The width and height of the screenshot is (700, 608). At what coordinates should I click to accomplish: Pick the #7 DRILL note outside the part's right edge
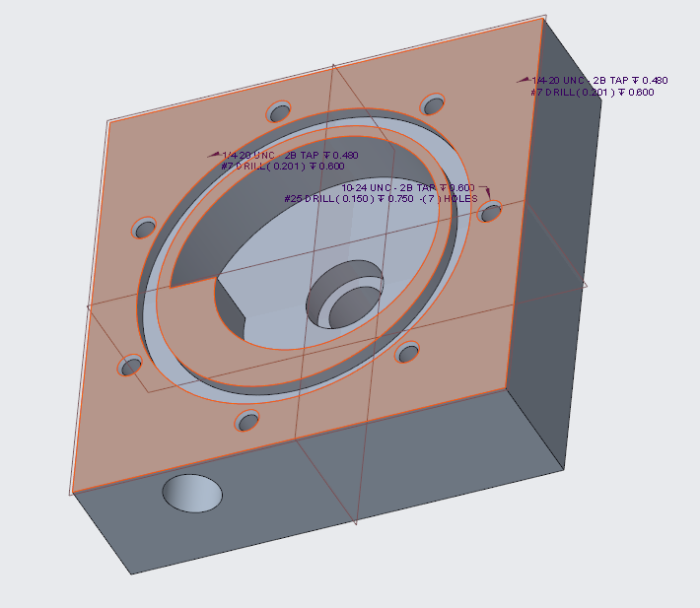click(592, 93)
